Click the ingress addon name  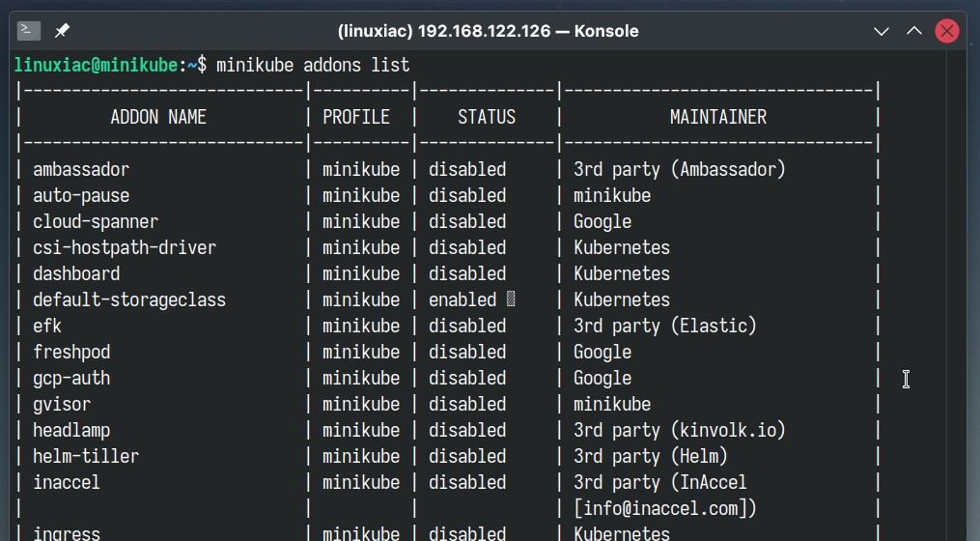(67, 533)
